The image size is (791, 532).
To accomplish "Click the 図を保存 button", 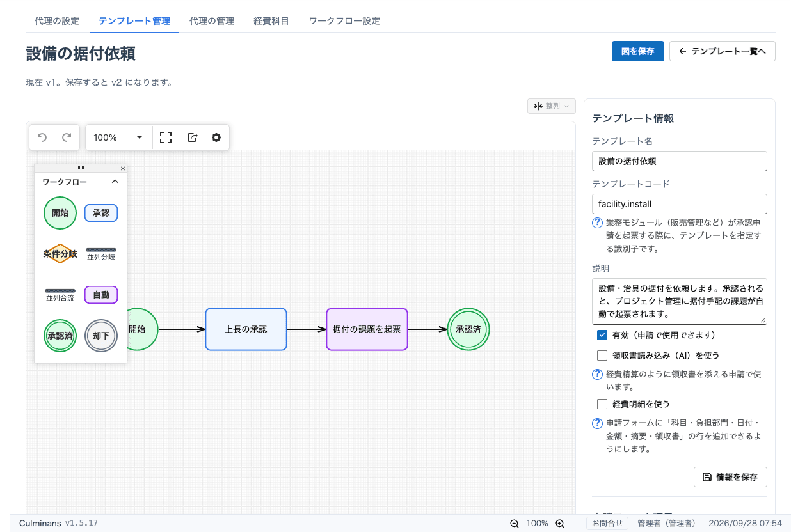I will point(638,52).
